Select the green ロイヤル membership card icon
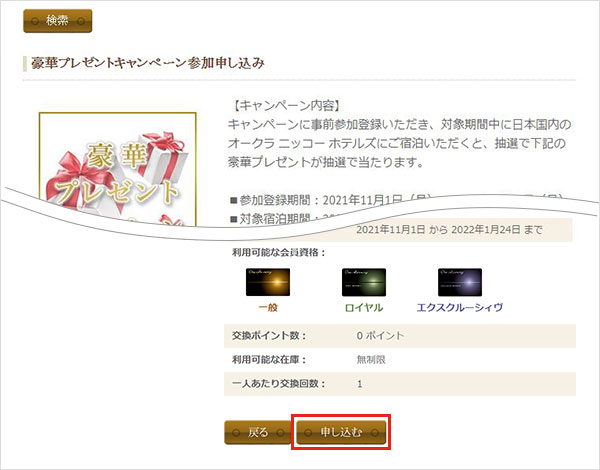 coord(364,282)
